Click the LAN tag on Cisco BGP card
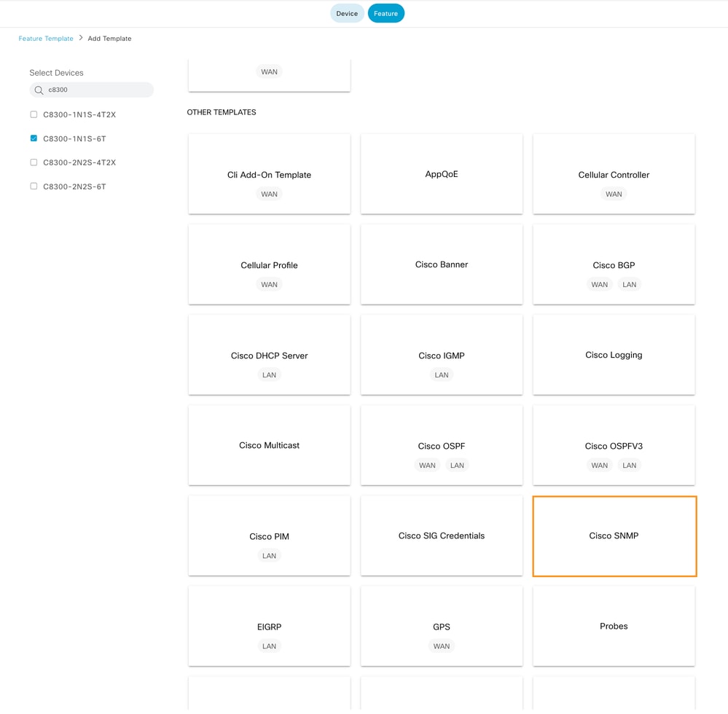Image resolution: width=728 pixels, height=714 pixels. (629, 285)
